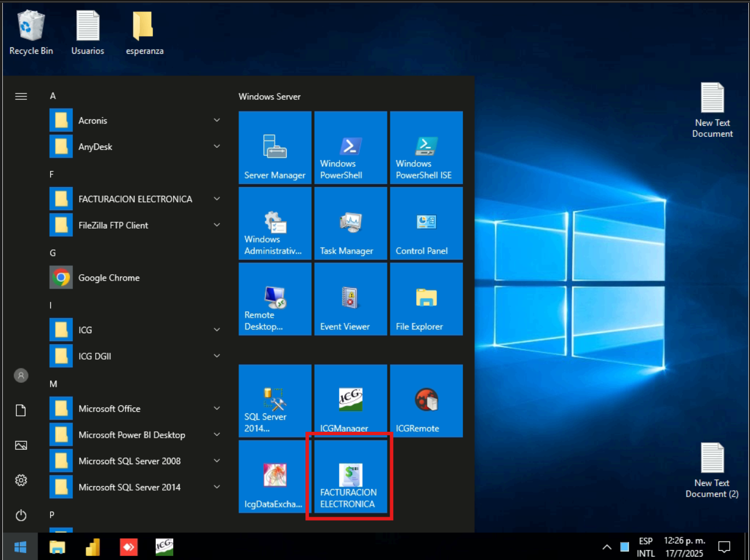Open Google Chrome from app list
750x560 pixels.
click(x=109, y=278)
